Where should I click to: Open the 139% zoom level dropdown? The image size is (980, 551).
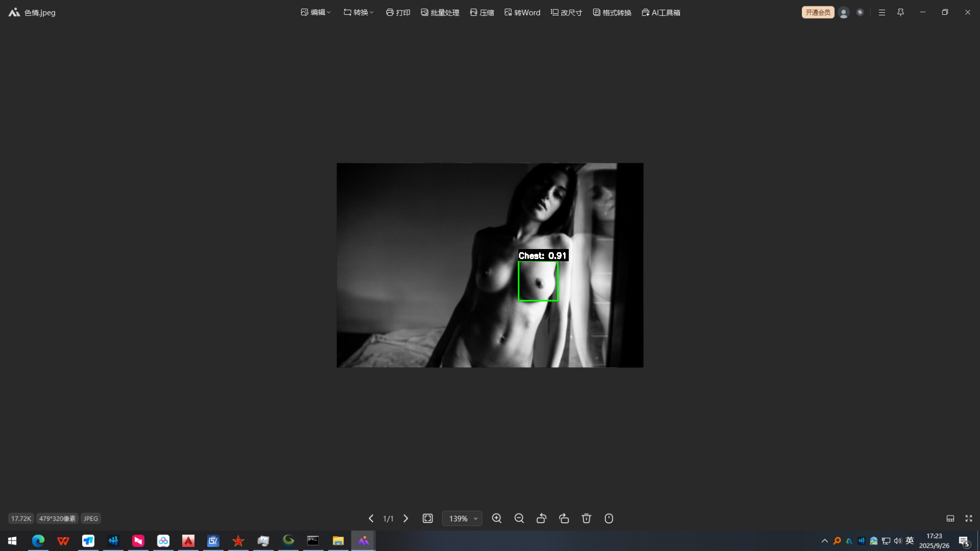[462, 518]
